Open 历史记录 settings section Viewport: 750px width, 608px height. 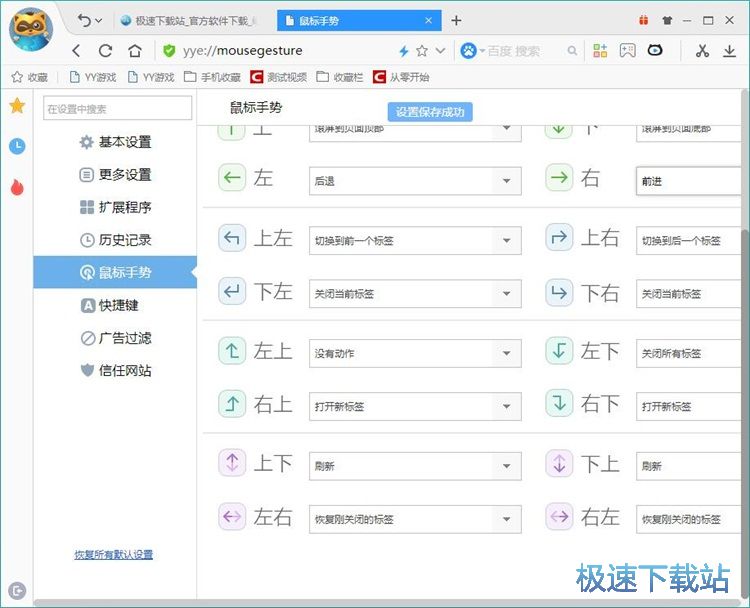click(115, 240)
